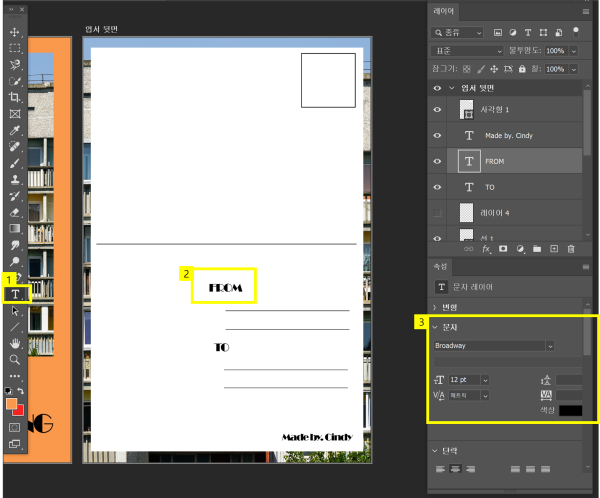Add a layer mask
This screenshot has width=600, height=498.
503,249
